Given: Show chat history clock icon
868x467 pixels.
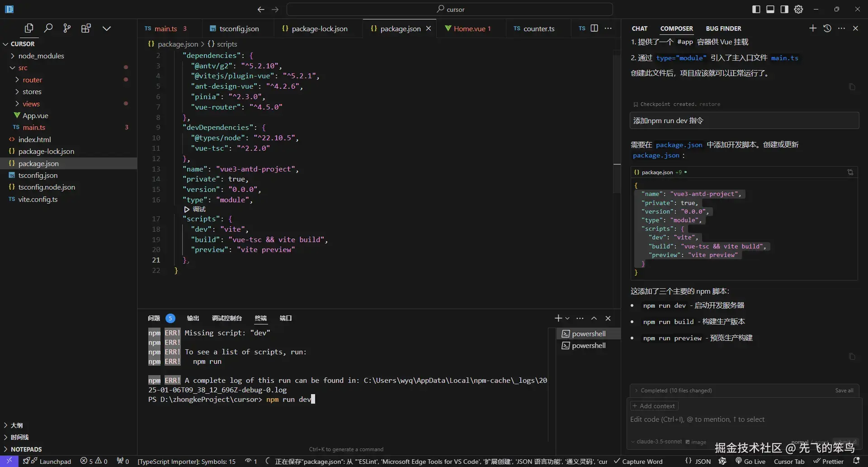Looking at the screenshot, I should pyautogui.click(x=827, y=28).
